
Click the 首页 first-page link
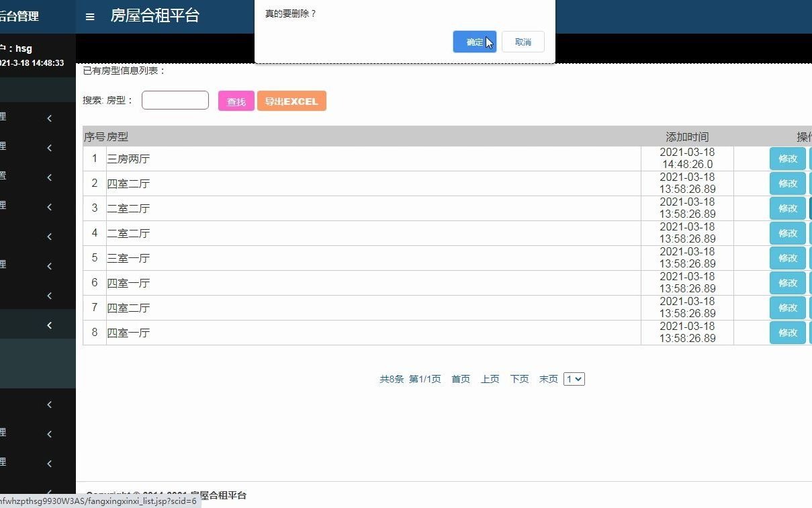pyautogui.click(x=461, y=378)
